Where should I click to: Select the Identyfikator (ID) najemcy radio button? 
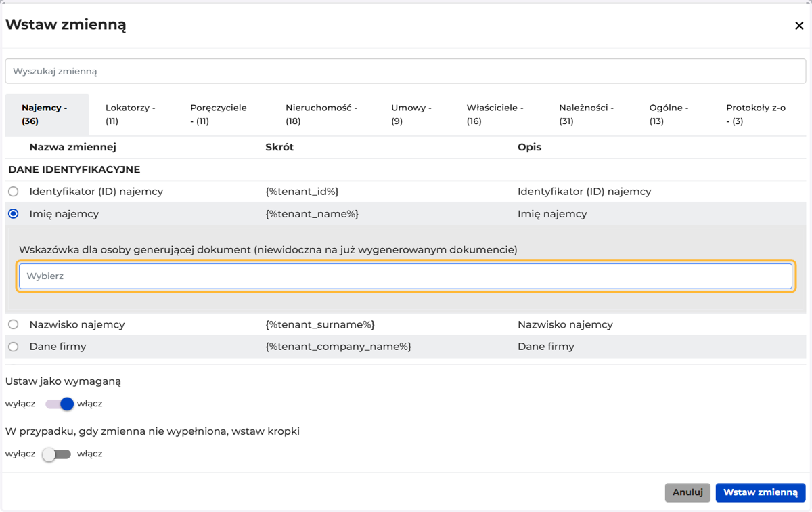(14, 192)
